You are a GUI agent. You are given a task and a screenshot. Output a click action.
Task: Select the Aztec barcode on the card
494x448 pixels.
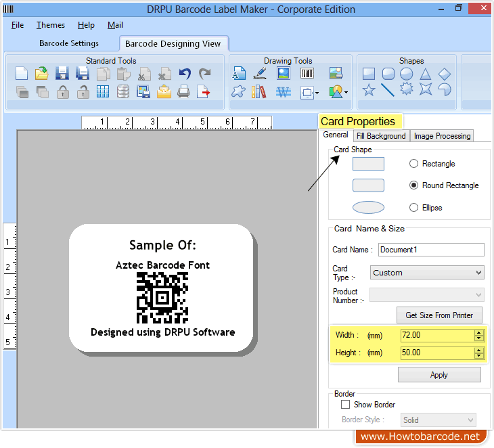tap(162, 298)
